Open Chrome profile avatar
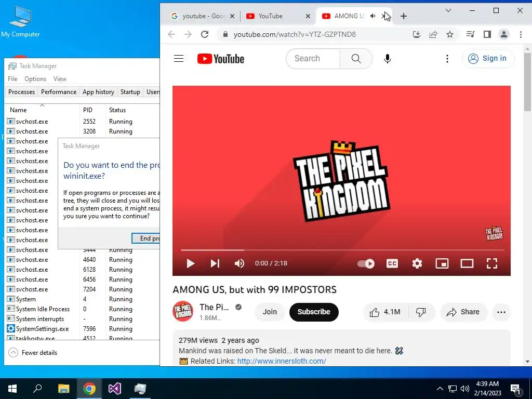Image resolution: width=532 pixels, height=399 pixels. [504, 34]
